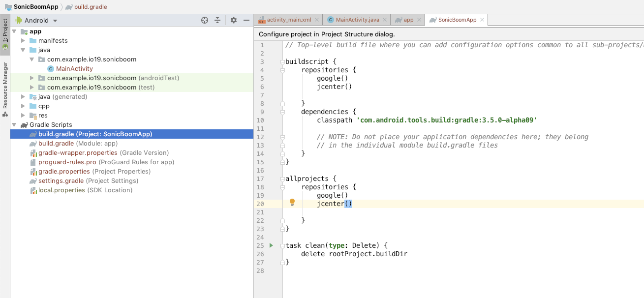Click the C class icon next to MainActivity
The width and height of the screenshot is (644, 298).
50,68
